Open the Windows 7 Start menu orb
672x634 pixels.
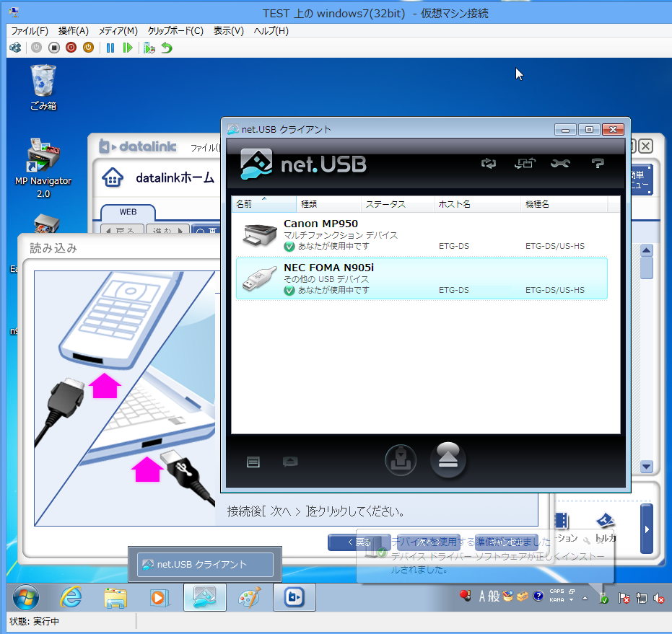click(26, 597)
